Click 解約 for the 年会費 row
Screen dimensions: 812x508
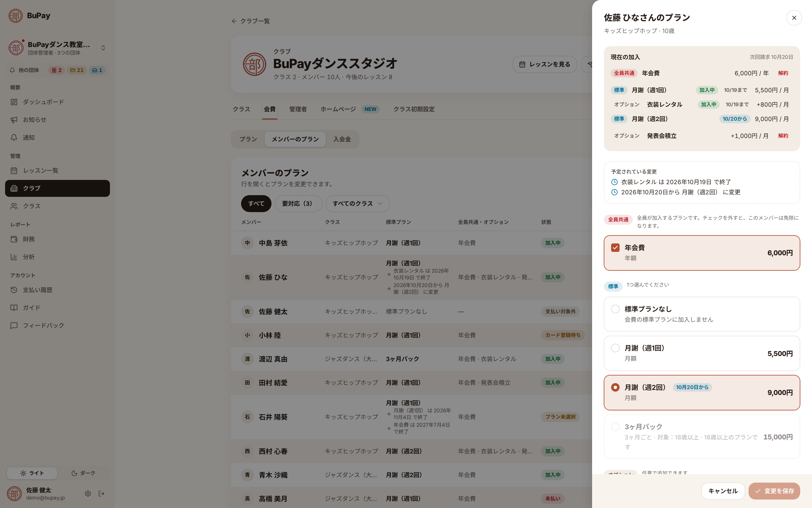pos(783,73)
